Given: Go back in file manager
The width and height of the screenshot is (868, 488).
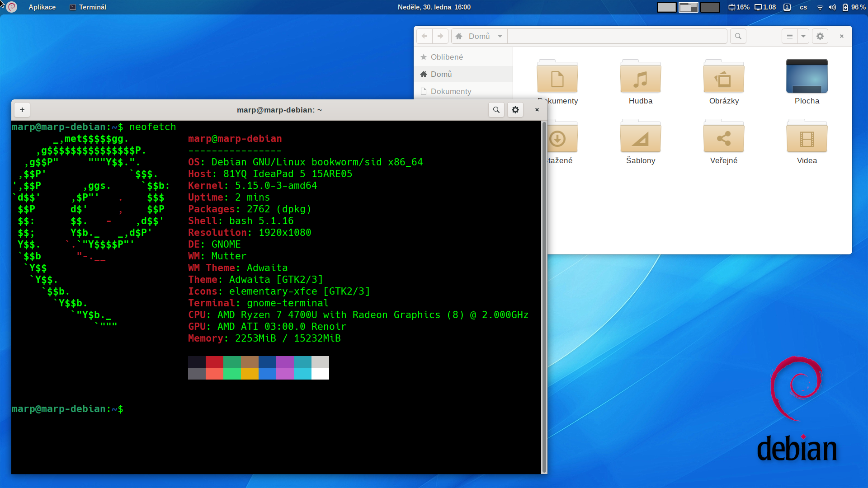Looking at the screenshot, I should 425,36.
